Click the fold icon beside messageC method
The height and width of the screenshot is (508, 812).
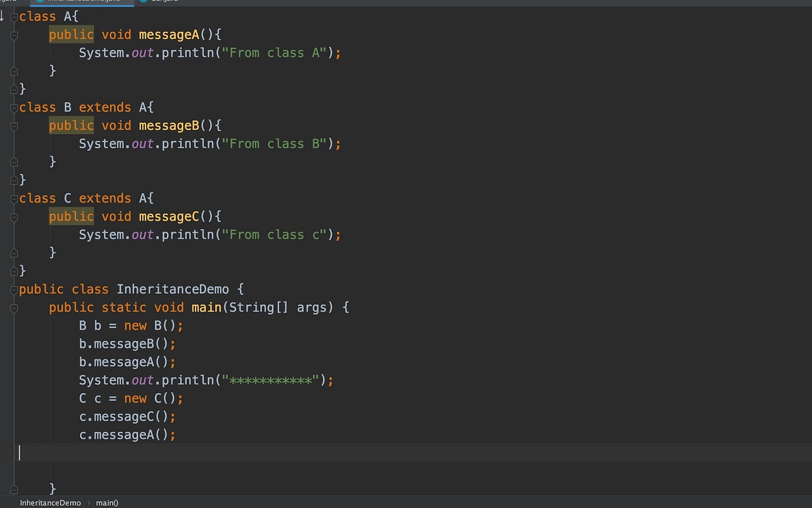(x=13, y=216)
